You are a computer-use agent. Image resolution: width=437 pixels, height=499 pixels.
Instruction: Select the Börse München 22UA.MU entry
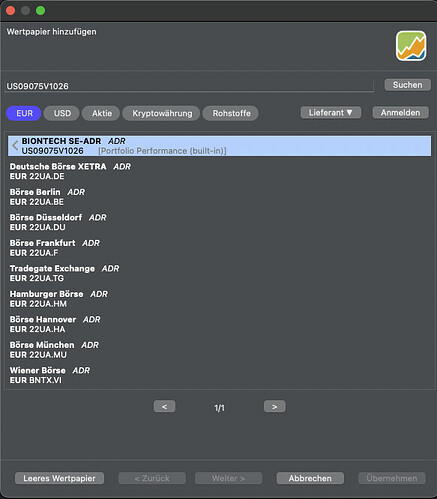(x=219, y=350)
